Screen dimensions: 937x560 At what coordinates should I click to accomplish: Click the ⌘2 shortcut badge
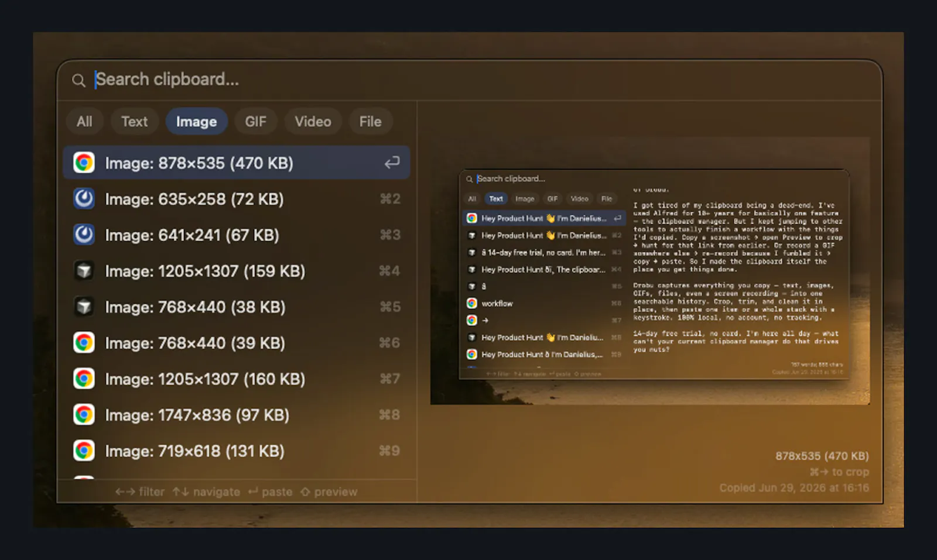pos(390,199)
